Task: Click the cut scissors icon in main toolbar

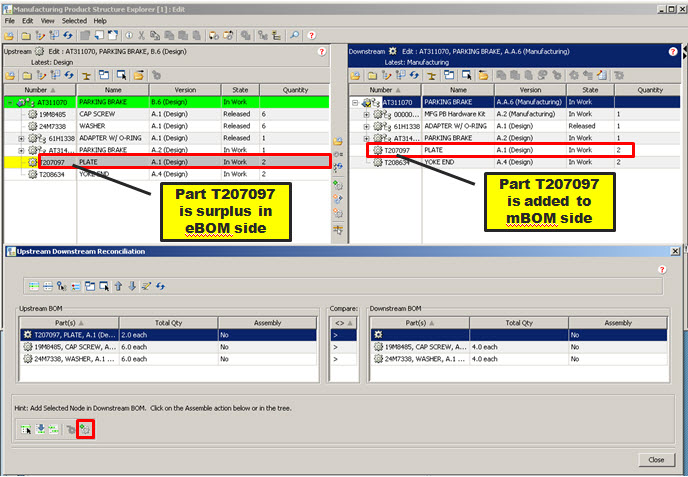Action: [141, 36]
